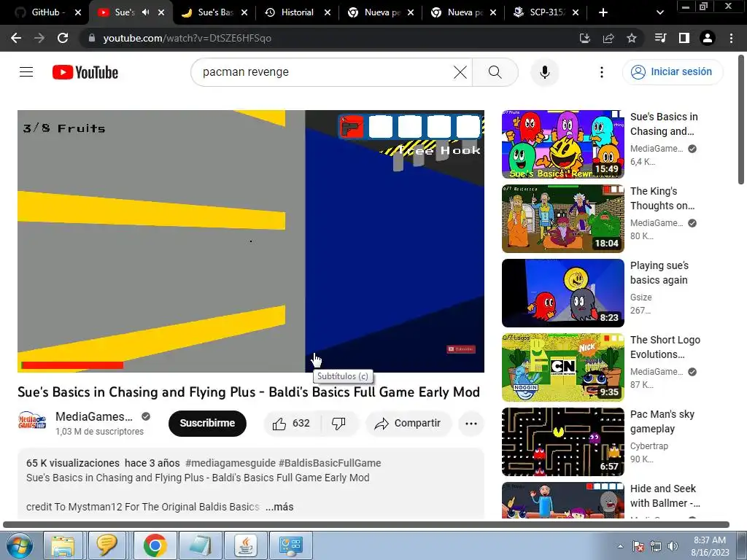Reload the current page
The height and width of the screenshot is (560, 747).
tap(63, 38)
